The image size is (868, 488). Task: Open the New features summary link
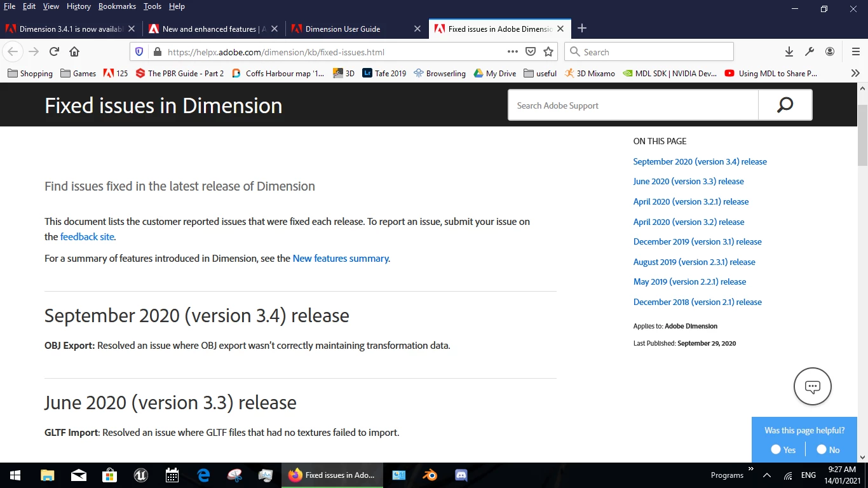point(341,259)
